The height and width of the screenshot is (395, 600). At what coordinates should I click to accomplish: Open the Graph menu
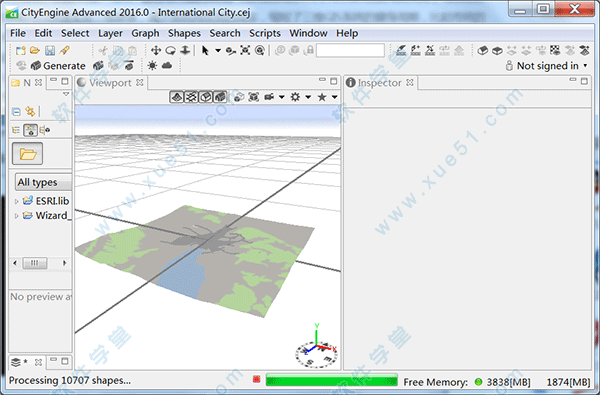click(x=145, y=33)
